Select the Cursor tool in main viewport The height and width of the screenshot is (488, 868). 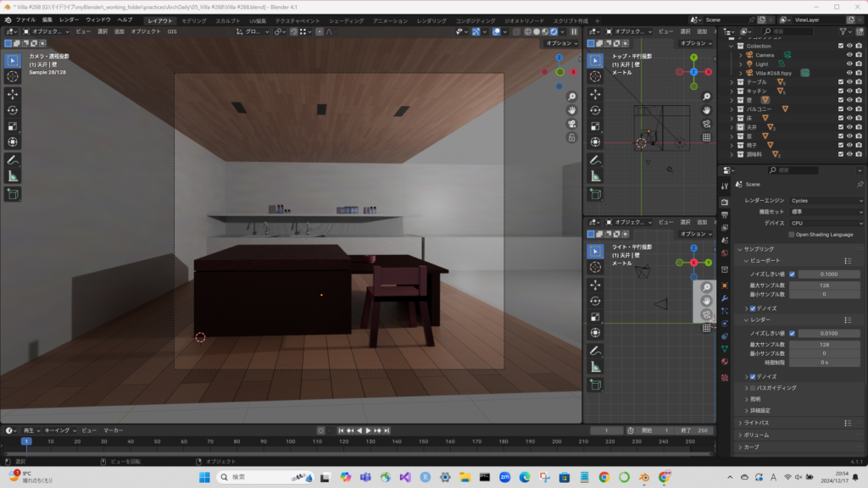tap(13, 76)
